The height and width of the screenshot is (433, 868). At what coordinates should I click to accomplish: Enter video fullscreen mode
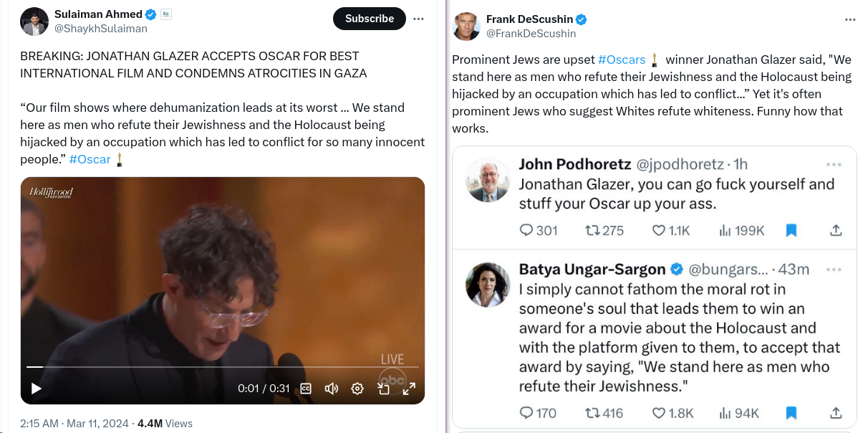coord(409,389)
